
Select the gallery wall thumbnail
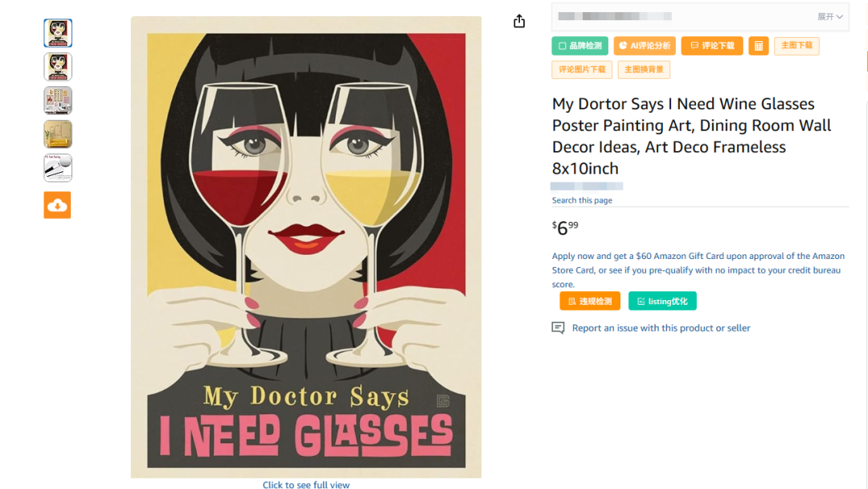tap(58, 101)
